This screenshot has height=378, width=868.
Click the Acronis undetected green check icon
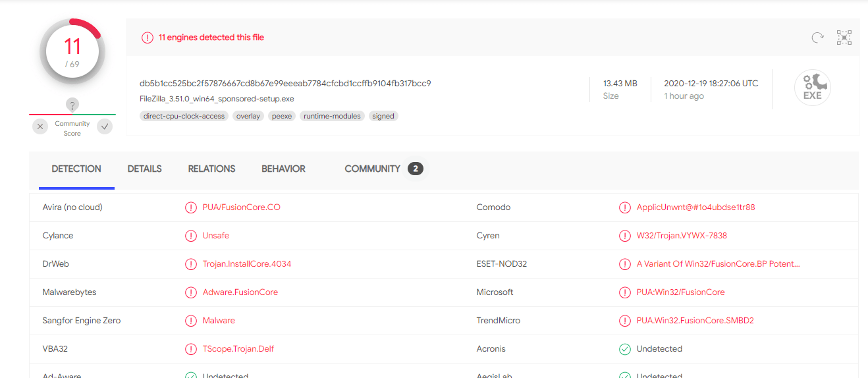[625, 349]
